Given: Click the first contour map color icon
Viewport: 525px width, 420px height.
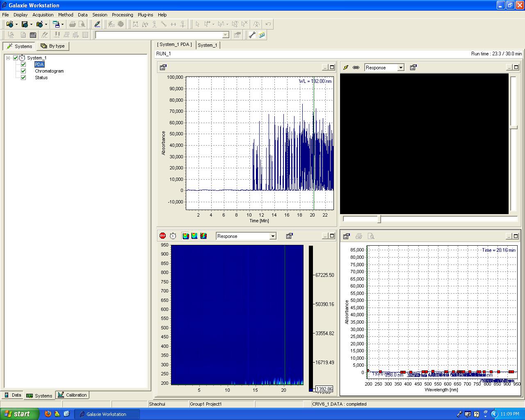Looking at the screenshot, I should point(185,236).
